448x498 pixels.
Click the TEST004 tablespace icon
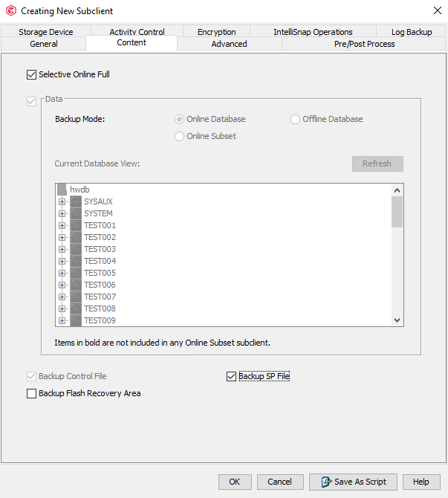pyautogui.click(x=75, y=262)
